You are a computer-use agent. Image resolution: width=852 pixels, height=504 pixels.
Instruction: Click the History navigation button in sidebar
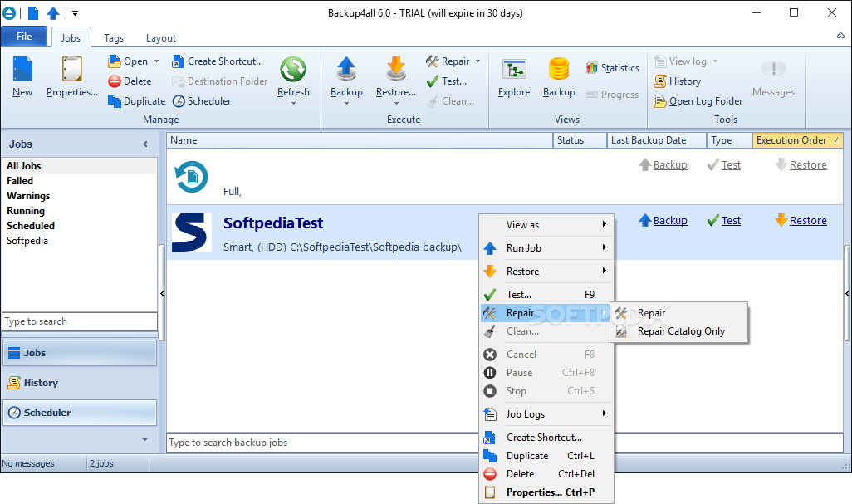click(80, 383)
